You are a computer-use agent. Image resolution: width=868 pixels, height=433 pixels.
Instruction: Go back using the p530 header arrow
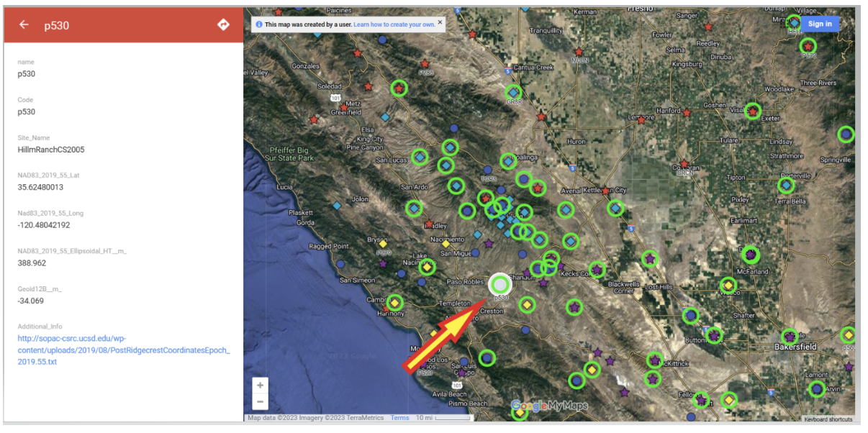coord(24,24)
